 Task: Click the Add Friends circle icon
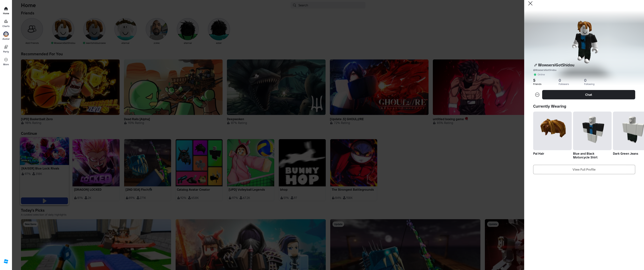click(x=32, y=29)
